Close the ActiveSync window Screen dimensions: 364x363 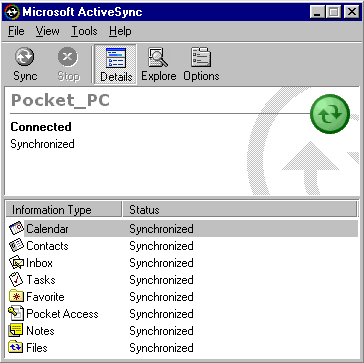click(x=352, y=12)
